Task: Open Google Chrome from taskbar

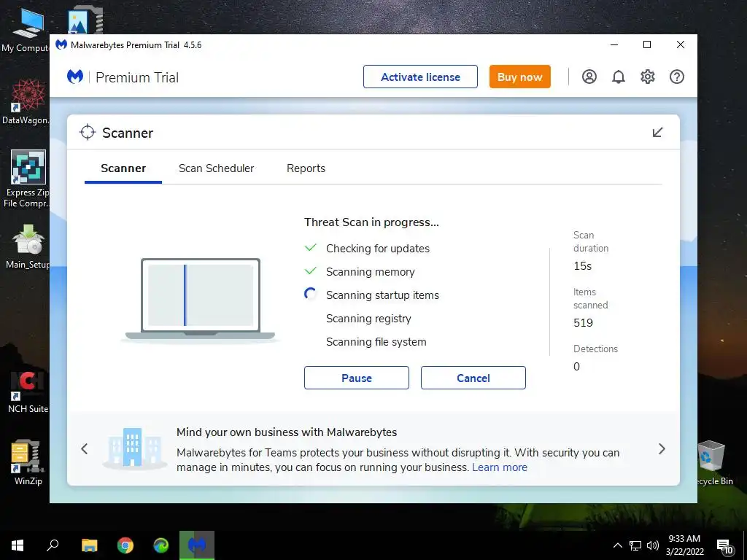Action: pyautogui.click(x=125, y=545)
